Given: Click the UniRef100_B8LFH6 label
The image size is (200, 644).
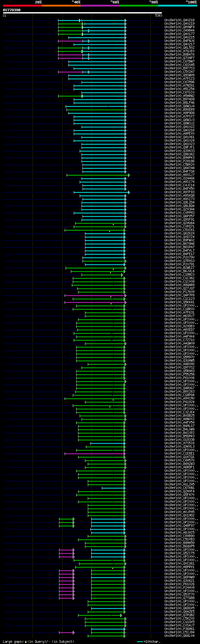Looking at the screenshot, I should pyautogui.click(x=179, y=103).
